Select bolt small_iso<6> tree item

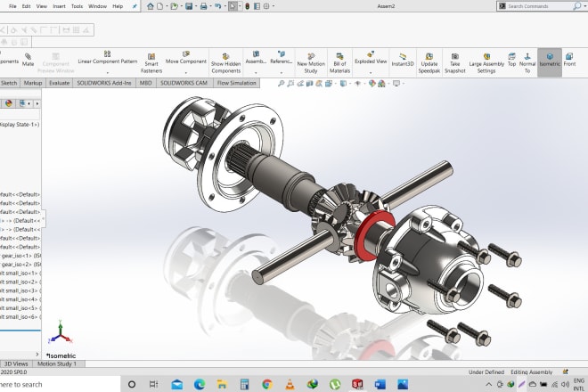point(20,317)
